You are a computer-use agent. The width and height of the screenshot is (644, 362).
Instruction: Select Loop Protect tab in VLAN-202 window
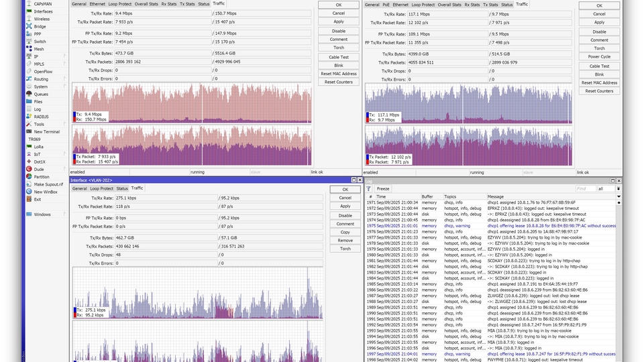point(102,188)
